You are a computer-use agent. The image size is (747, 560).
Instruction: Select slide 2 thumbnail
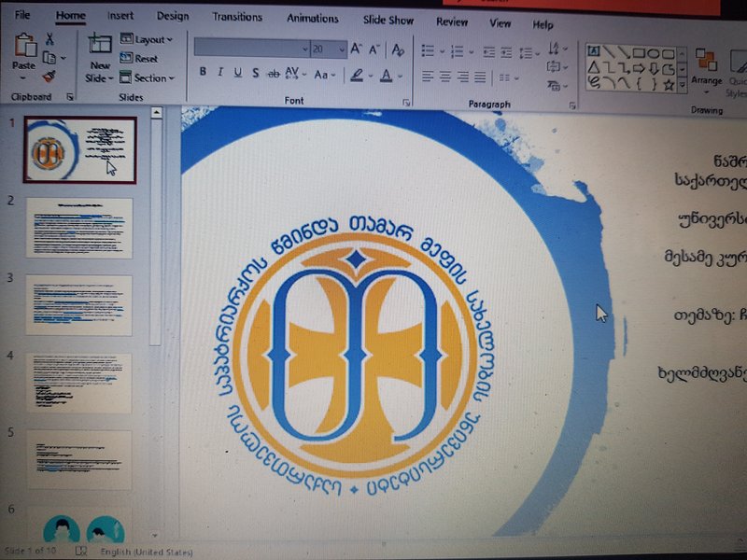click(x=79, y=229)
